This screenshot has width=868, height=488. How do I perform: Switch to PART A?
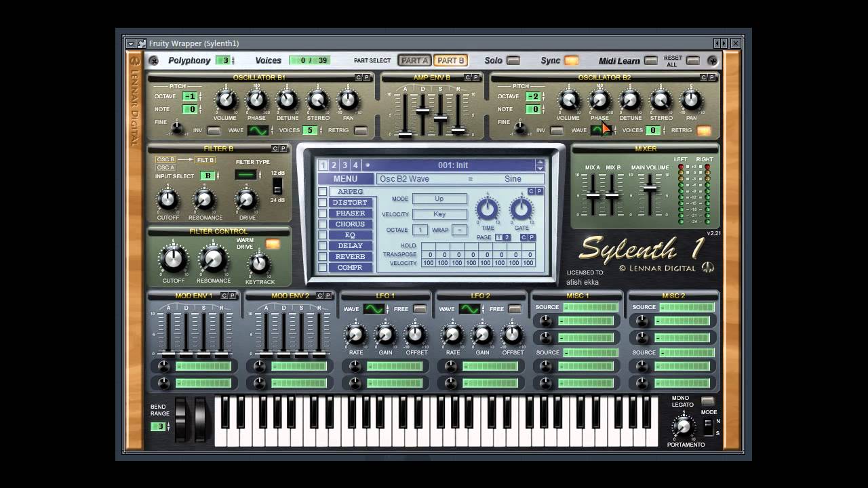[x=414, y=60]
